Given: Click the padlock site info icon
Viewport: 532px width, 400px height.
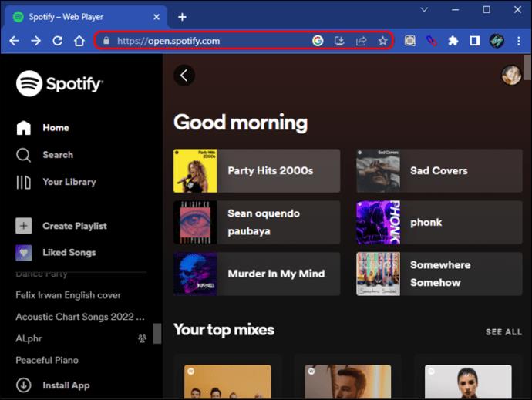Looking at the screenshot, I should tap(106, 41).
